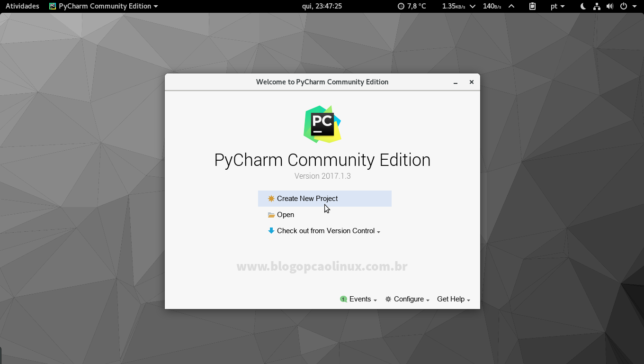Open the Configure menu

(407, 299)
